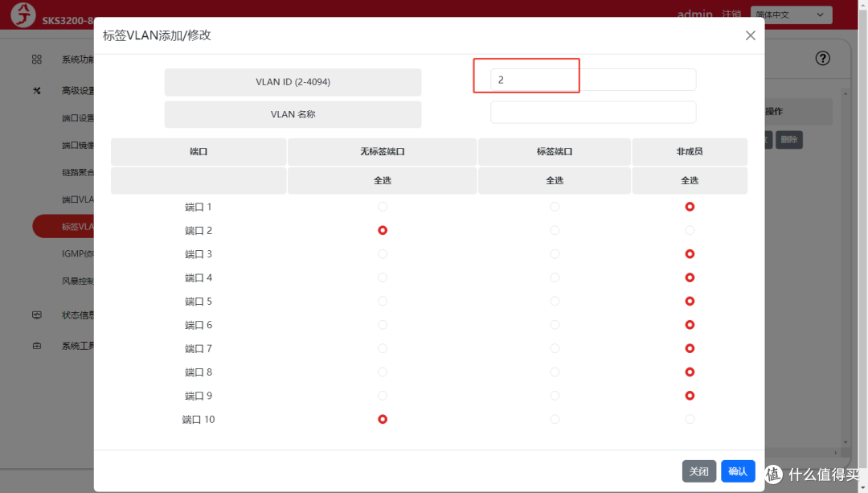This screenshot has width=868, height=493.
Task: Set 端口 6 as 标签端口
Action: tap(555, 325)
